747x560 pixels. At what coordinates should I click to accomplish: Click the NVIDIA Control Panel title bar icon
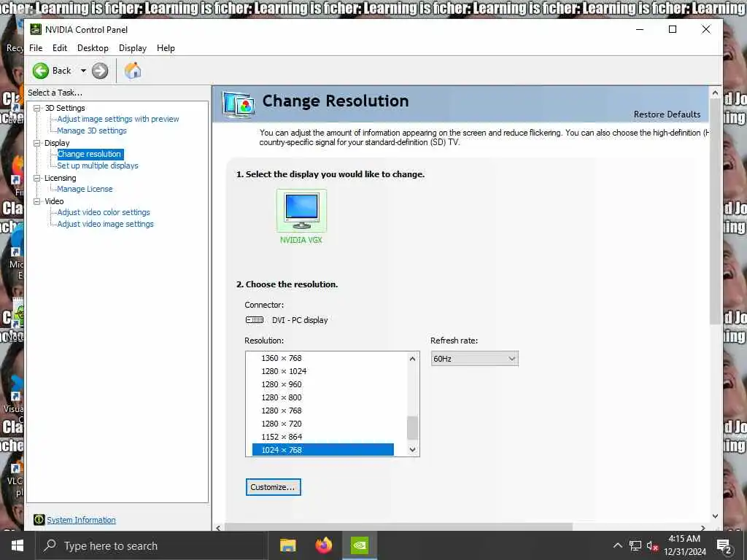(x=36, y=29)
